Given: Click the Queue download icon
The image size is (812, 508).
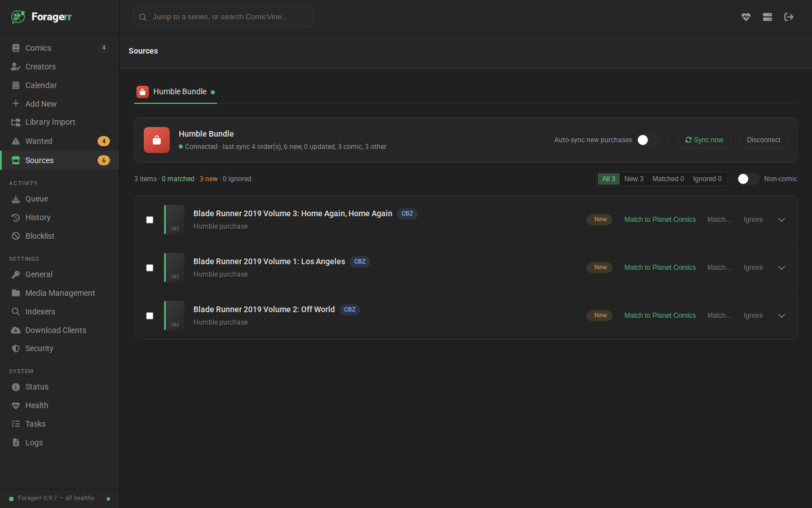Looking at the screenshot, I should pos(16,199).
